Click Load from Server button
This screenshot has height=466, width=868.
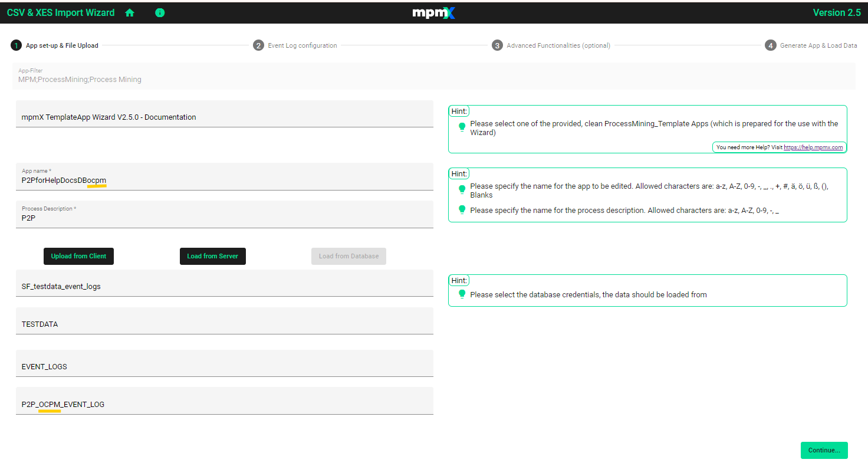coord(212,256)
